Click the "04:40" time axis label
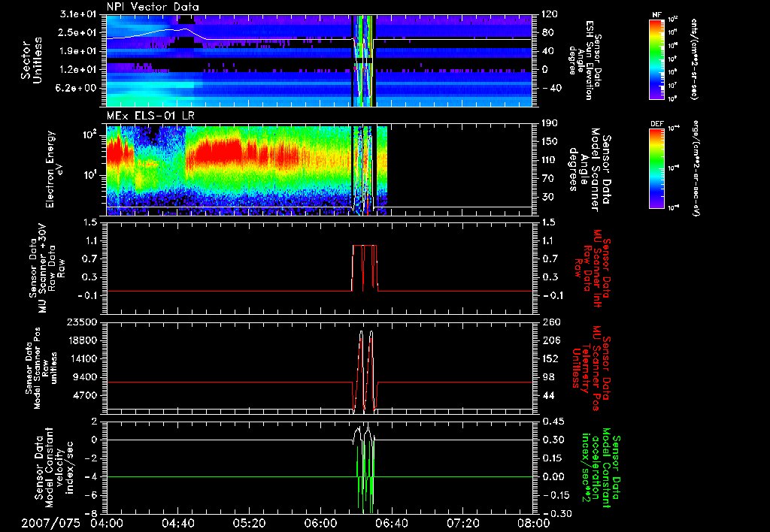770x532 pixels. 177,523
